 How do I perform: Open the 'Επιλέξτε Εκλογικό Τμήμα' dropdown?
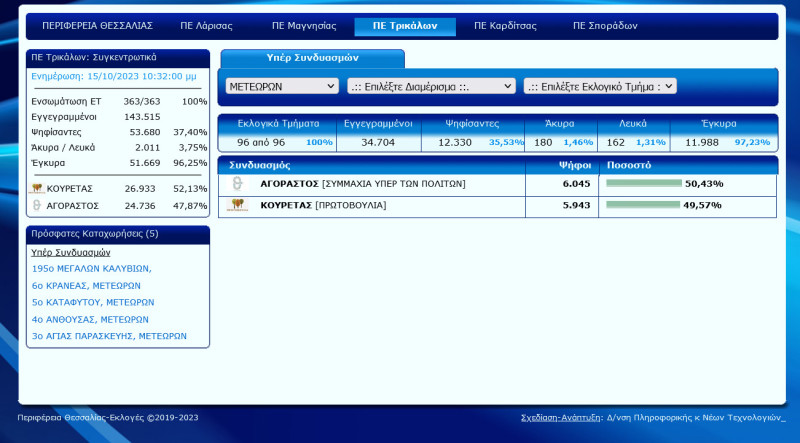600,86
